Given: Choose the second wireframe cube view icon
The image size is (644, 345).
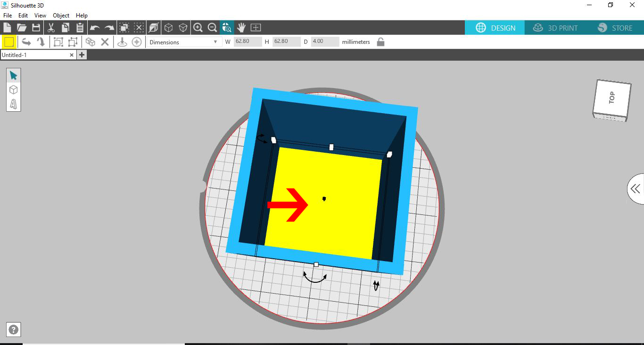Looking at the screenshot, I should pos(183,27).
